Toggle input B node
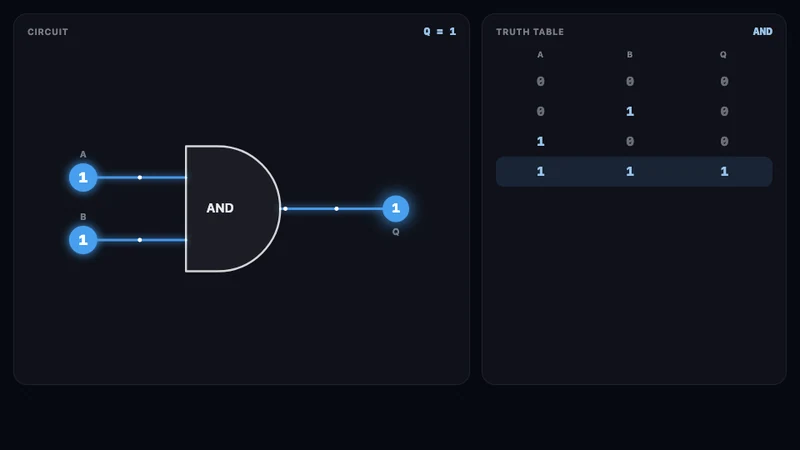Screen dimensions: 800x450 point(83,240)
